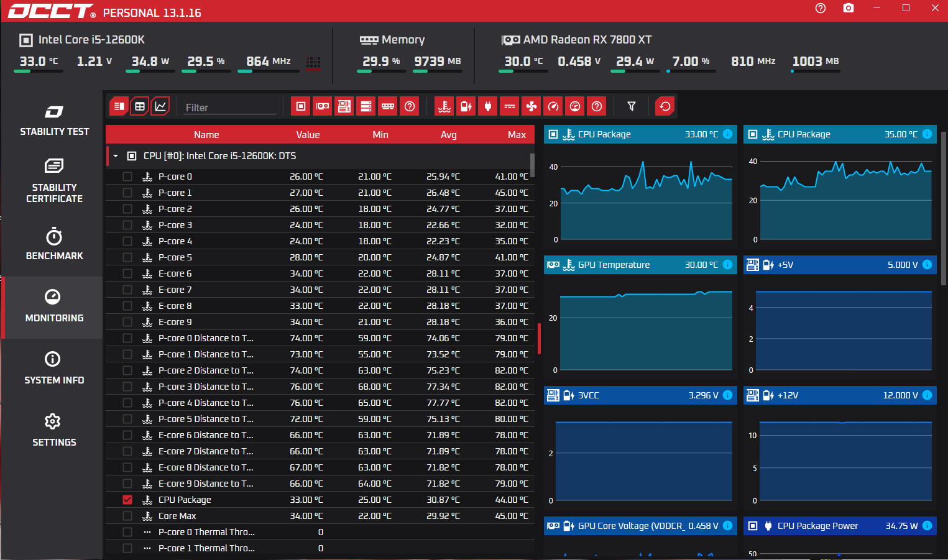Click the GPU load 7.00 % progress bar
Image resolution: width=948 pixels, height=560 pixels.
pos(691,71)
